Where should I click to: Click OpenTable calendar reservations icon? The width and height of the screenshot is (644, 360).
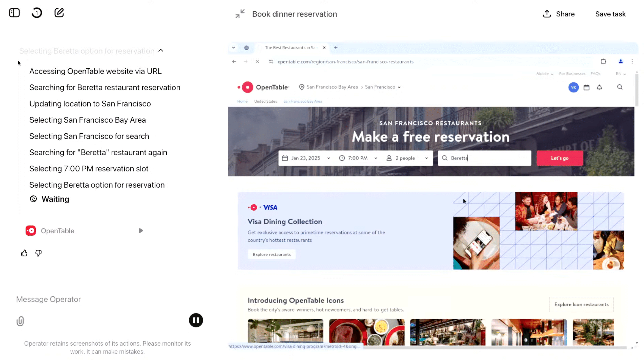coord(586,87)
